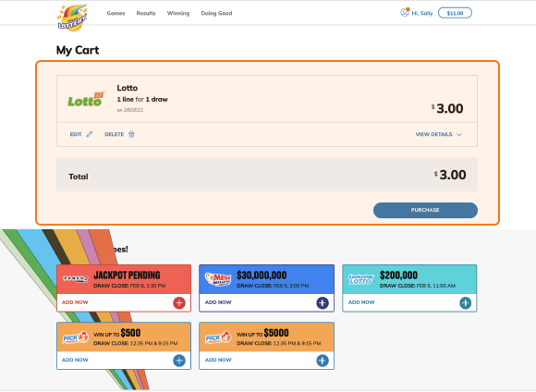
Task: Click the $11.00 account balance button
Action: tap(455, 13)
